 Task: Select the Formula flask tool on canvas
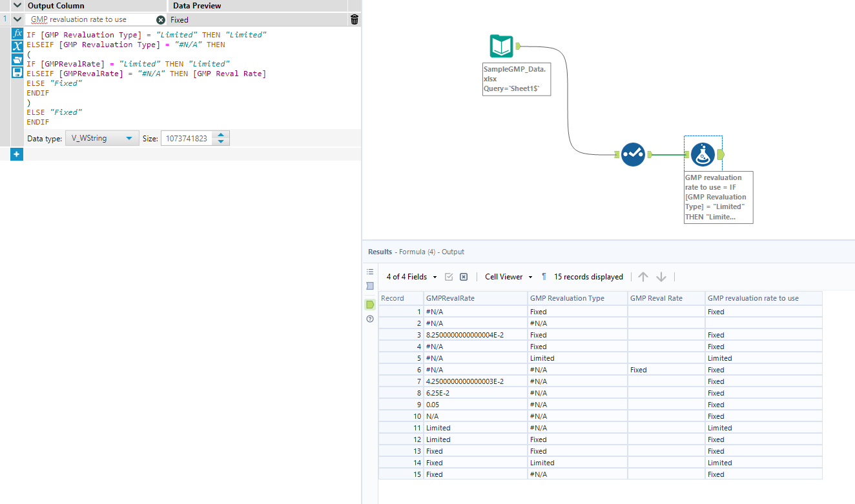[x=703, y=154]
